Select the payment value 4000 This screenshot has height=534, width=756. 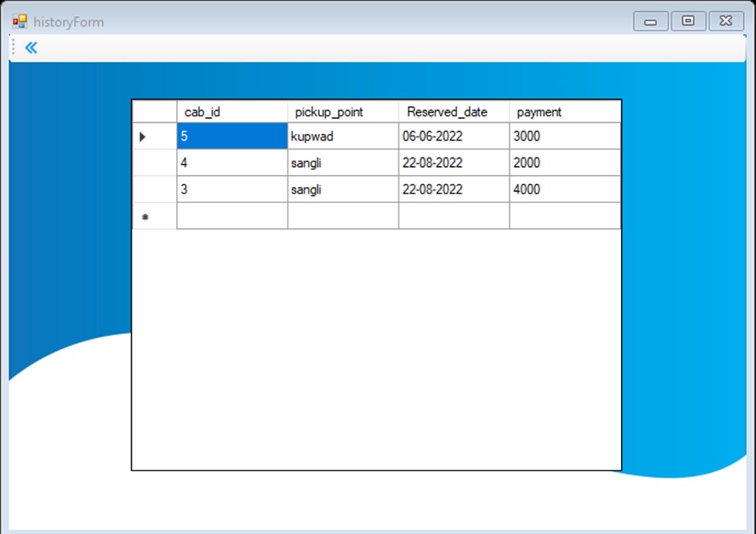(x=562, y=190)
